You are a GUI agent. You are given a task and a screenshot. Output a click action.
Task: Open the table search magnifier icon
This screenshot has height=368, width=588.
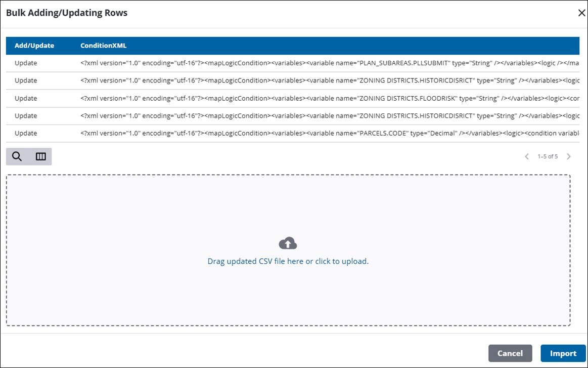click(17, 156)
